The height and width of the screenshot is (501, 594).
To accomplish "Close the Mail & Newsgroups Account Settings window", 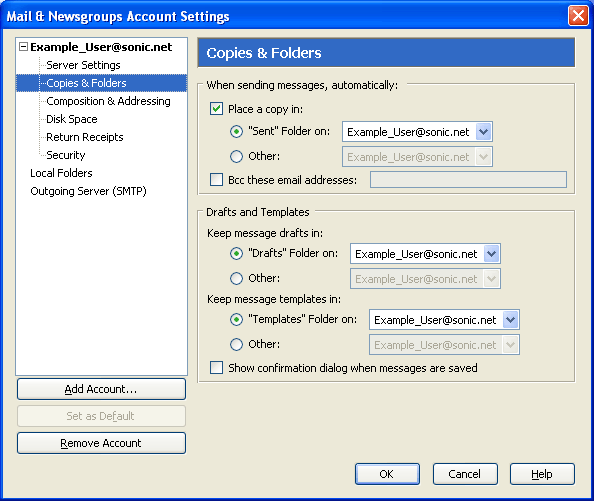I will coord(578,16).
